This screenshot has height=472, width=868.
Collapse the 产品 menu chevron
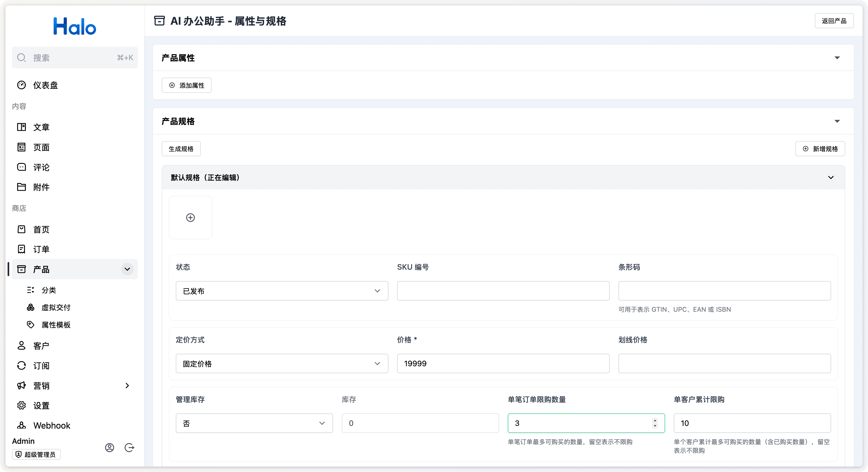tap(127, 269)
